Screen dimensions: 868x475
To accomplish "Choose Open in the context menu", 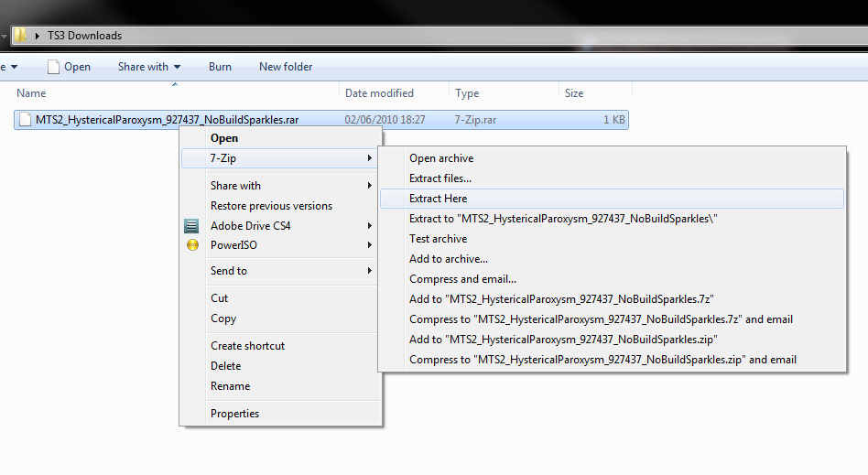I will tap(224, 138).
